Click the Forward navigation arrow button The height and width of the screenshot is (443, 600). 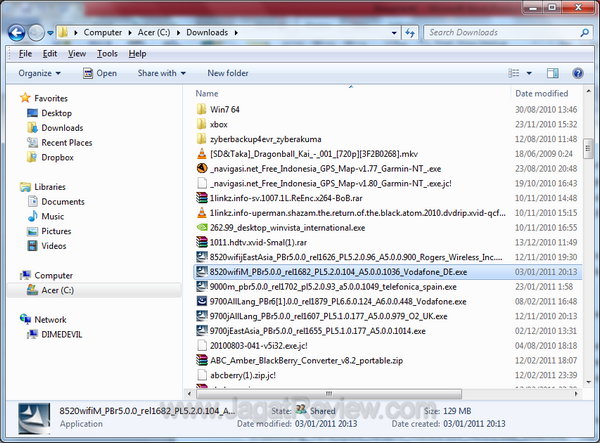[x=37, y=33]
